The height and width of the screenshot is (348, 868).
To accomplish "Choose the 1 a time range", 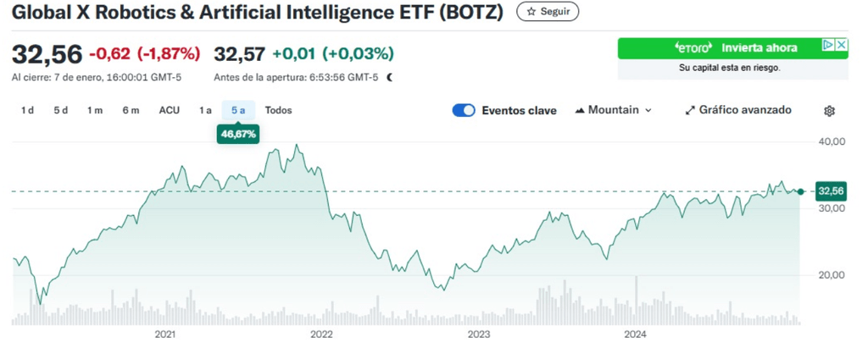I will [x=205, y=110].
